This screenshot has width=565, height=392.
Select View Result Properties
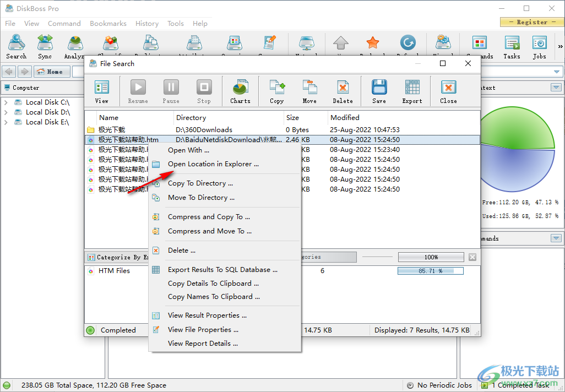(225, 315)
